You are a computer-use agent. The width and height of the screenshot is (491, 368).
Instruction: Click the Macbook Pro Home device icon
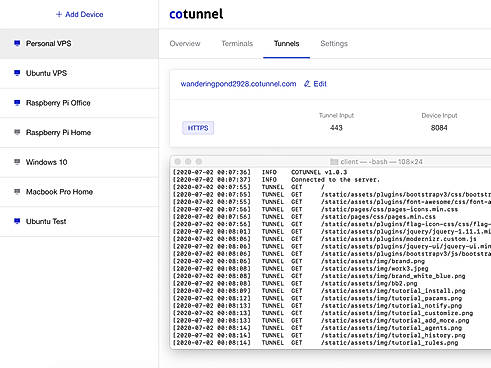(17, 192)
